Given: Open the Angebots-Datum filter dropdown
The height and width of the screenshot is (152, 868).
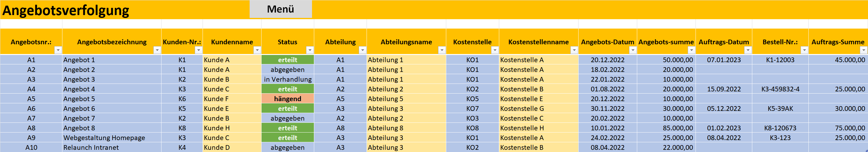Looking at the screenshot, I should pyautogui.click(x=633, y=50).
